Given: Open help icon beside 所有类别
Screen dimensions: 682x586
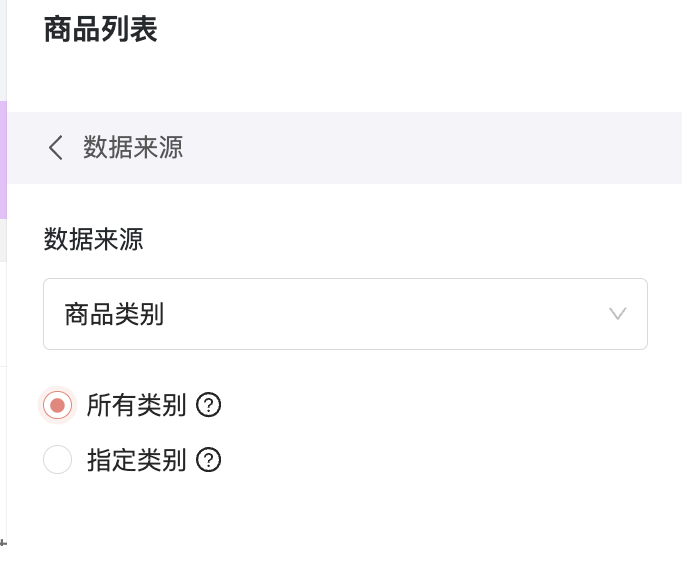Looking at the screenshot, I should coord(208,405).
